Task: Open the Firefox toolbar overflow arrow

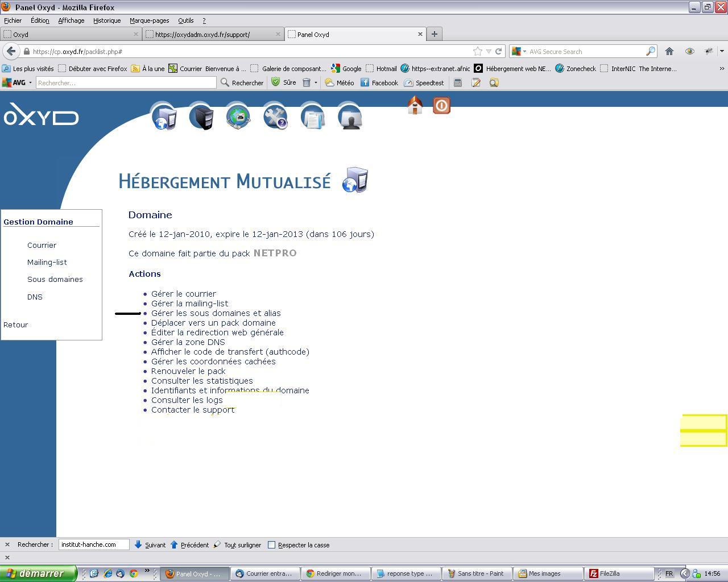Action: (x=722, y=51)
